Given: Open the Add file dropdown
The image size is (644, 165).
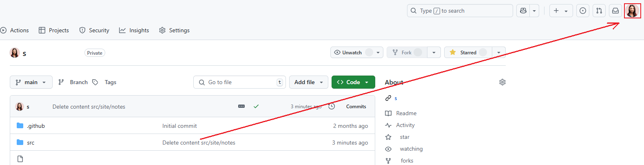Looking at the screenshot, I should [309, 82].
